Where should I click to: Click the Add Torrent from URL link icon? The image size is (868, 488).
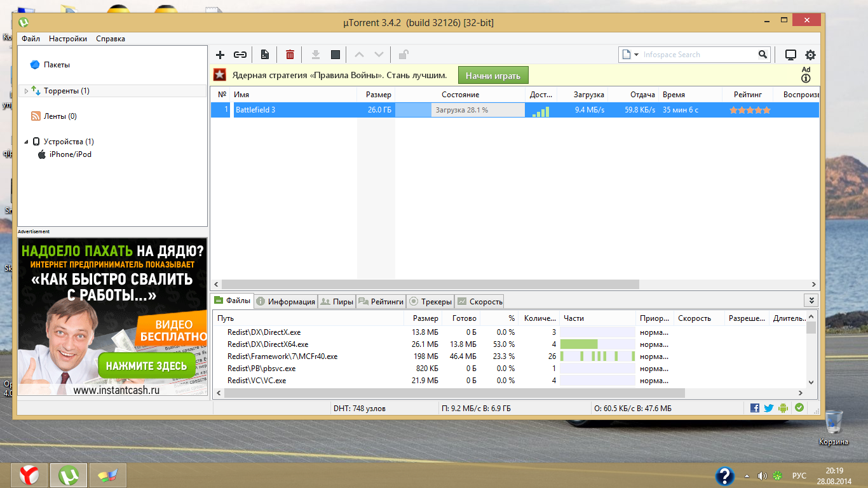tap(240, 55)
